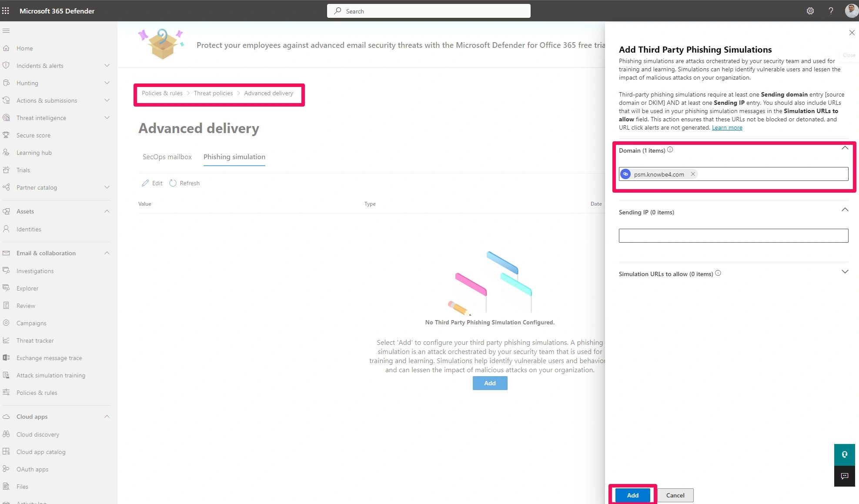This screenshot has width=859, height=504.
Task: Click inside the Sending IP input field
Action: pos(733,235)
